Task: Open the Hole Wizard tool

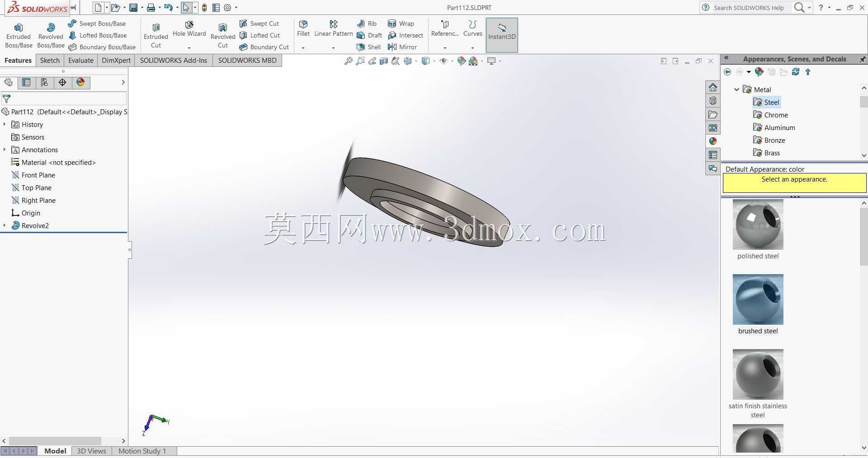Action: pyautogui.click(x=189, y=29)
